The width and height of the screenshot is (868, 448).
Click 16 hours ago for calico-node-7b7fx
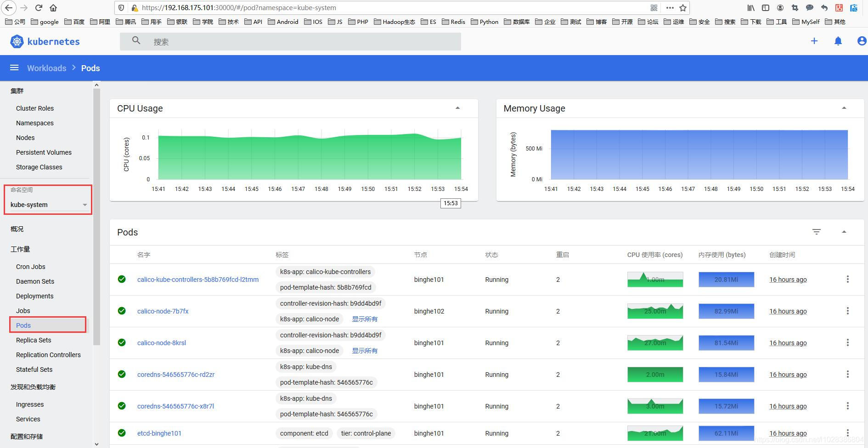pos(788,311)
